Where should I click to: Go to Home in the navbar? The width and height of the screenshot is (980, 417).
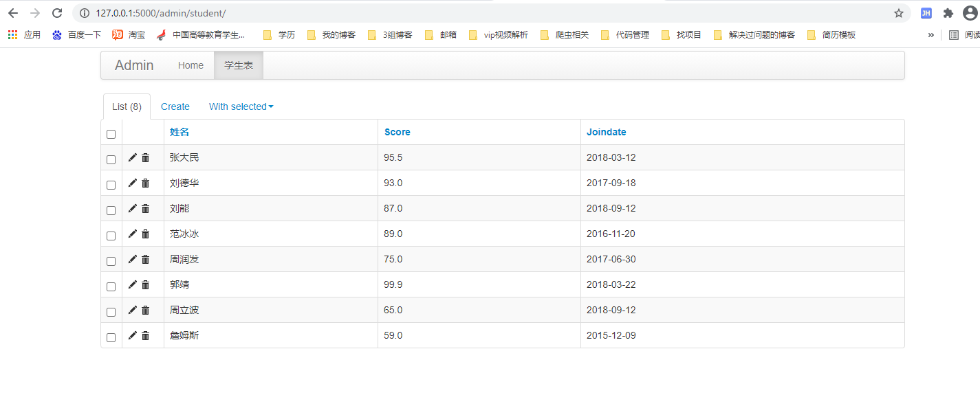(190, 65)
